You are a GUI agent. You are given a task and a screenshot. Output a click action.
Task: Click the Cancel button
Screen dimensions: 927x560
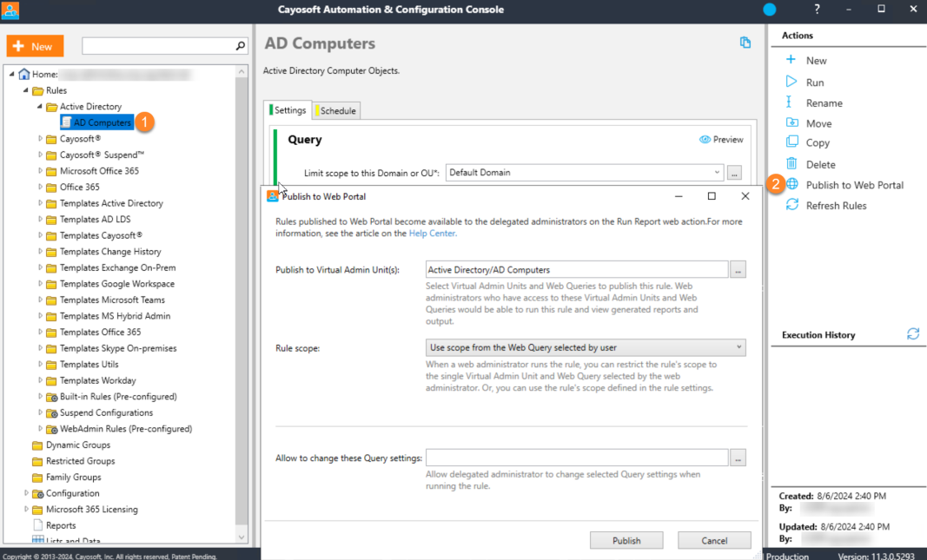(x=714, y=540)
